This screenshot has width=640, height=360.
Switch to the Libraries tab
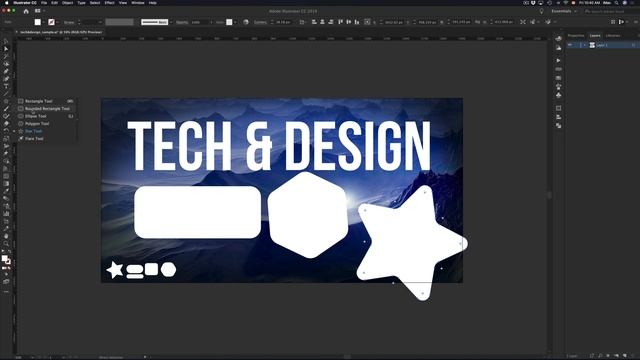coord(613,36)
